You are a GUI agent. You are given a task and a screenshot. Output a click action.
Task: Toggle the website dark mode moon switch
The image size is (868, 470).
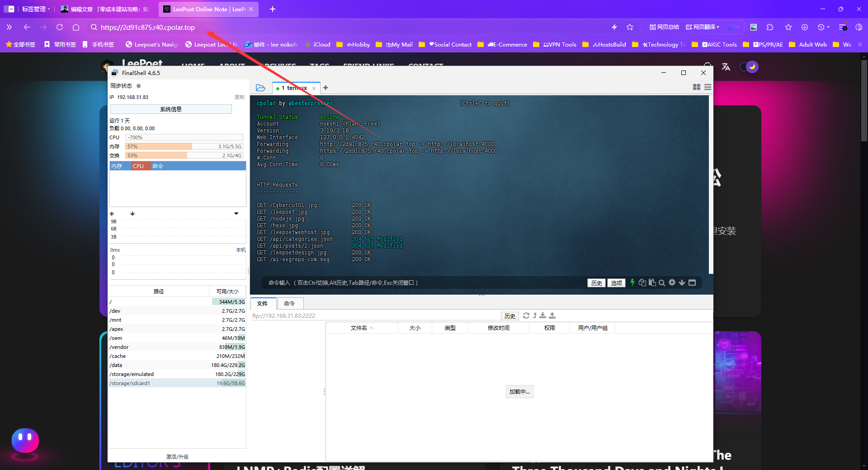(x=749, y=67)
